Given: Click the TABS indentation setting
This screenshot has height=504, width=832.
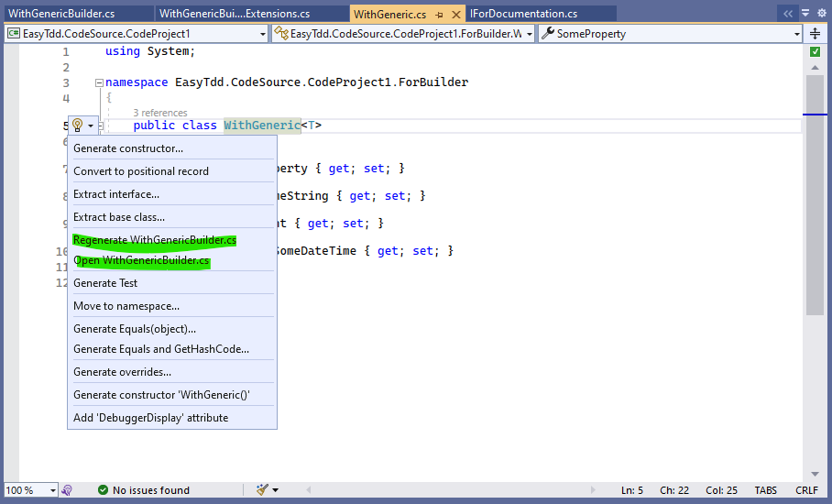Looking at the screenshot, I should 766,490.
